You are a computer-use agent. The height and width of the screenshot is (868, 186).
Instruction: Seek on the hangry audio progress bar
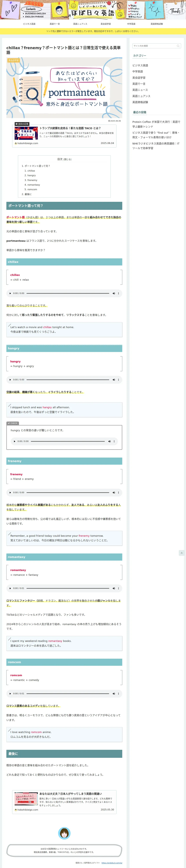(68, 380)
